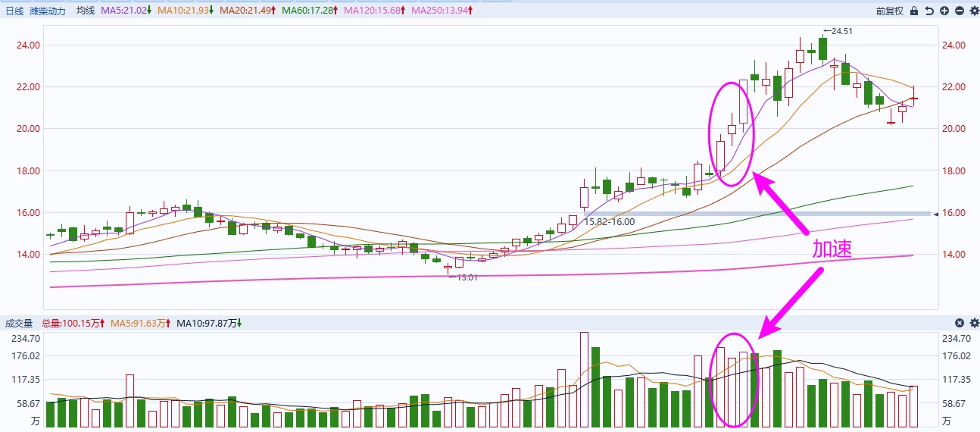Open the 日线 period selector
This screenshot has width=980, height=432.
pyautogui.click(x=14, y=11)
